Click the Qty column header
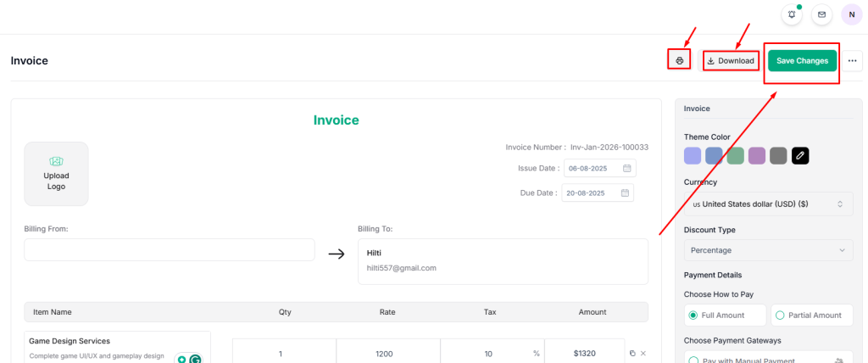868x363 pixels. (x=285, y=312)
